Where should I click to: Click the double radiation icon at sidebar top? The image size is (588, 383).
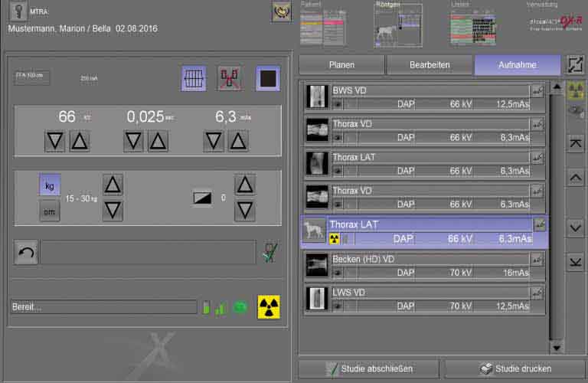tap(575, 90)
